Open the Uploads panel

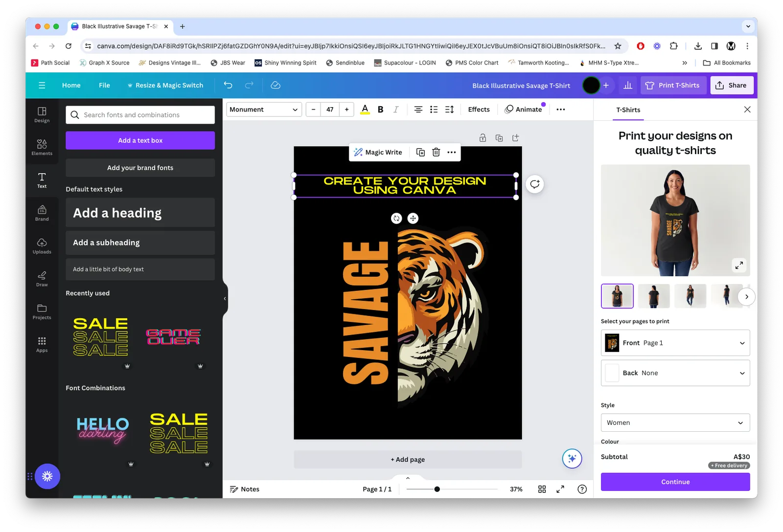click(x=42, y=246)
